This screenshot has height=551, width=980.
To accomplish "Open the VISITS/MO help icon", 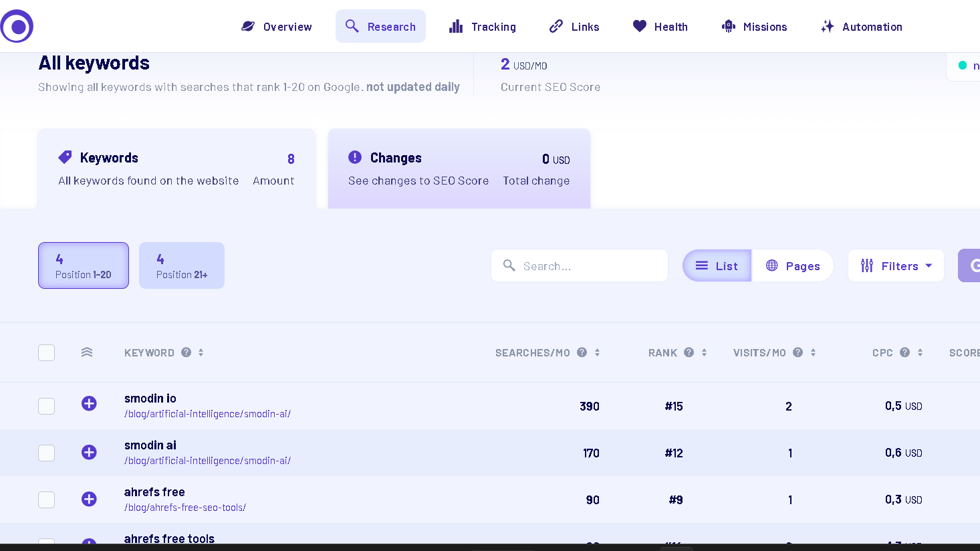I will tap(798, 352).
